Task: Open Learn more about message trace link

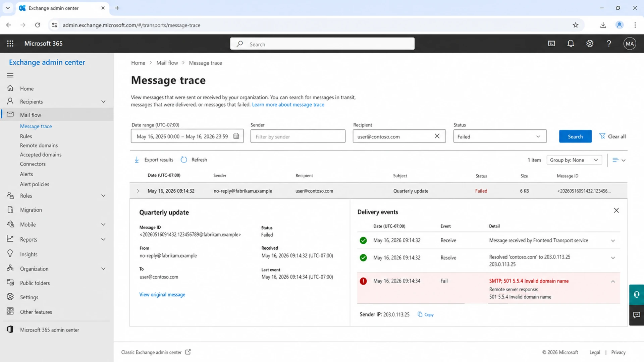Action: point(288,105)
